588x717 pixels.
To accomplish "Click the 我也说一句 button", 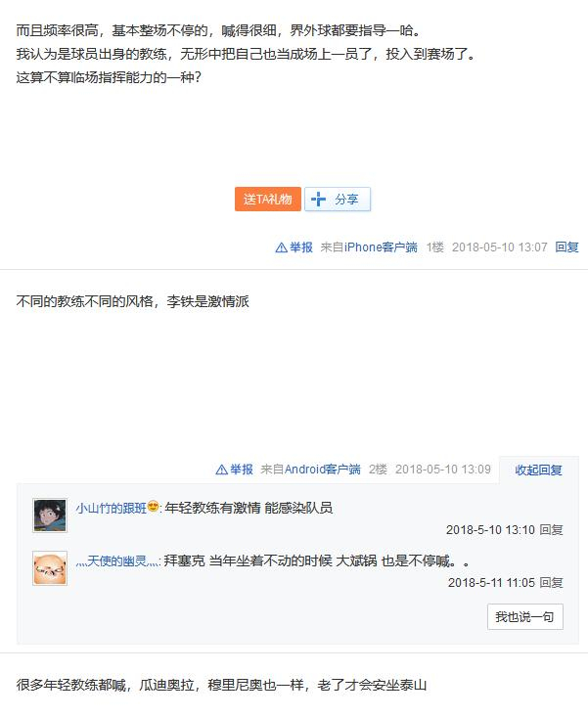I will click(525, 617).
